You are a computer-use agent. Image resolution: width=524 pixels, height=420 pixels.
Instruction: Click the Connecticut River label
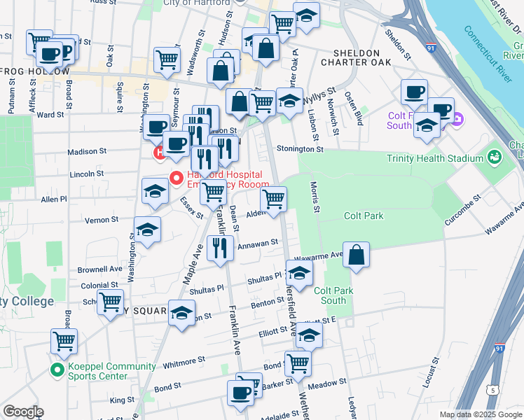[x=488, y=54]
